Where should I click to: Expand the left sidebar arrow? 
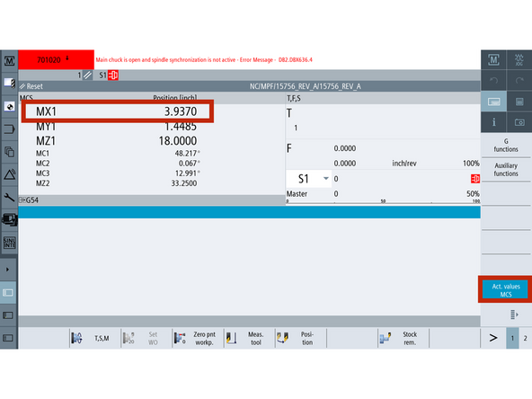coord(8,270)
